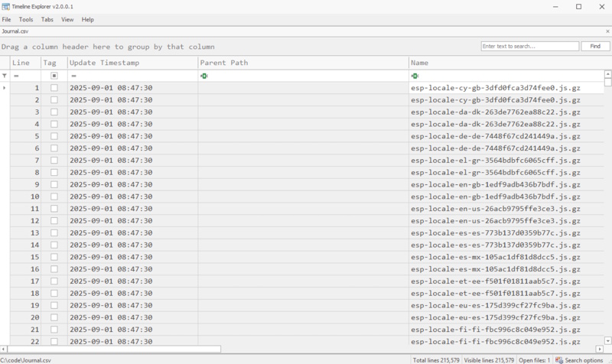
Task: Click Total lines 215,579 in status bar
Action: click(436, 360)
